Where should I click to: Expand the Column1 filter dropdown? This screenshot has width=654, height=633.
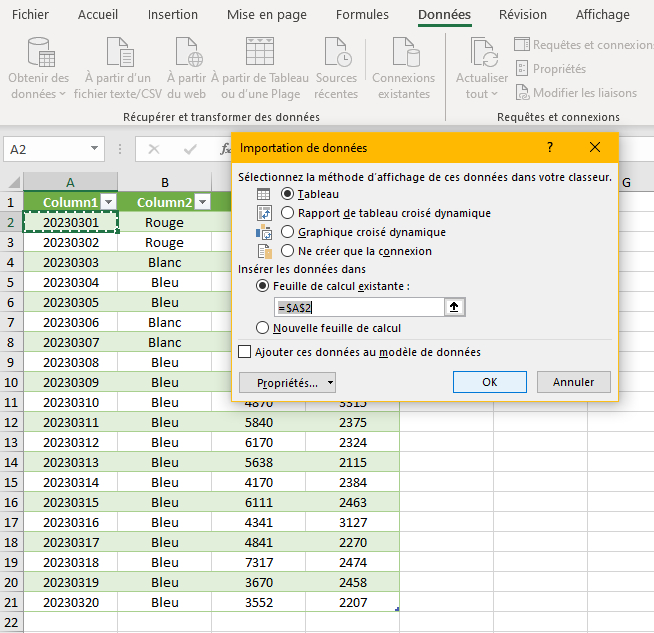click(x=108, y=202)
